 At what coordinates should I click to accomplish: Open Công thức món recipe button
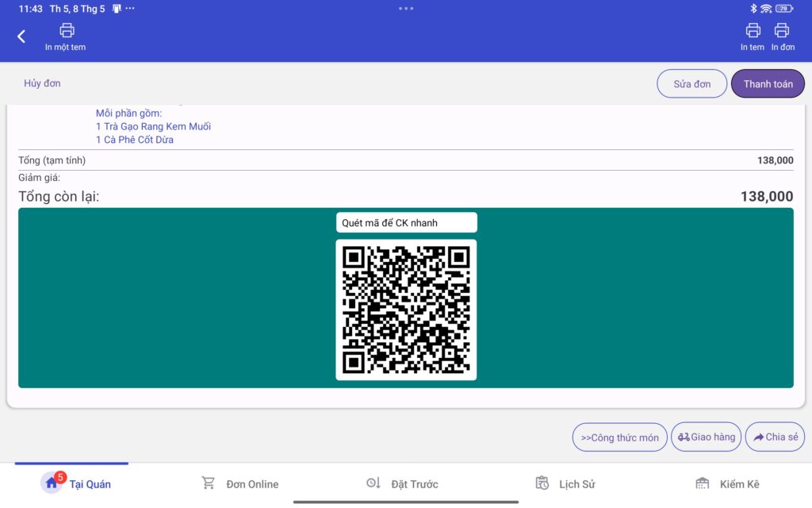pyautogui.click(x=620, y=437)
